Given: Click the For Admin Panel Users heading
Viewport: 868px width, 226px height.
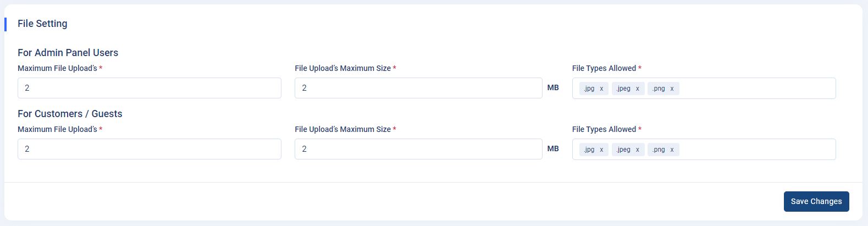Looking at the screenshot, I should pyautogui.click(x=68, y=53).
